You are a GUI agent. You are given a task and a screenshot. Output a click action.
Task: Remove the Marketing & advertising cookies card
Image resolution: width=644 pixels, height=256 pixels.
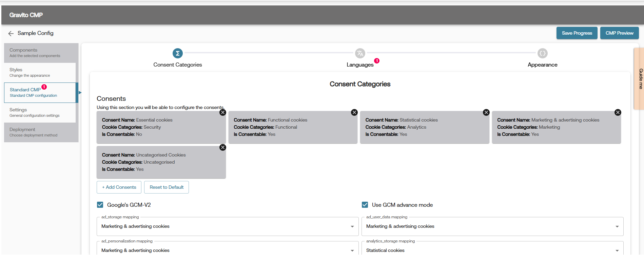pos(618,112)
